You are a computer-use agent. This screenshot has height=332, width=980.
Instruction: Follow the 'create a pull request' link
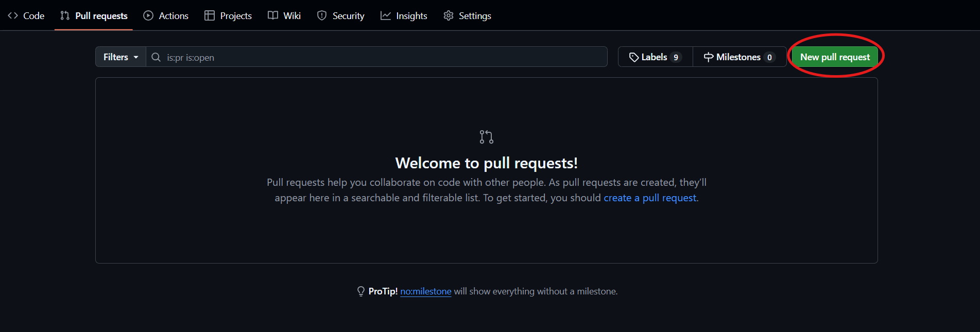650,198
